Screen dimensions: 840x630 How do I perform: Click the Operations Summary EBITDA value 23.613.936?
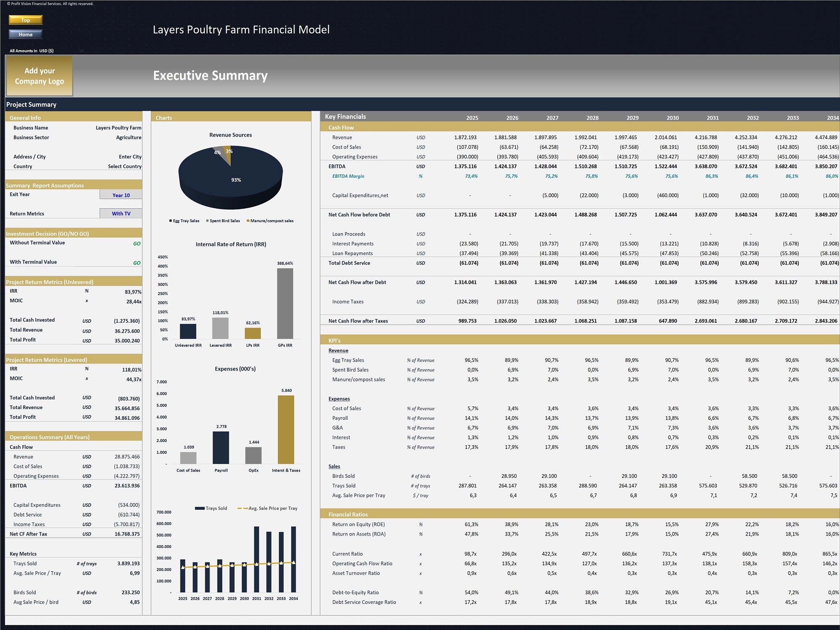coord(127,486)
